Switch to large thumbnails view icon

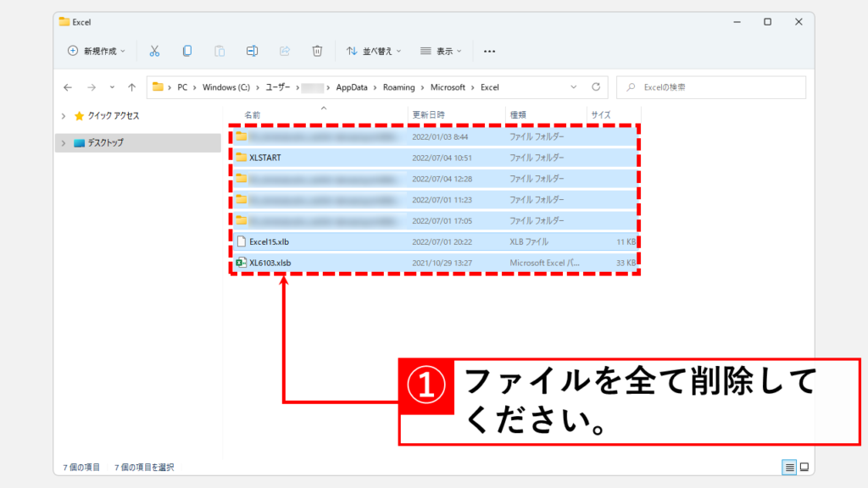804,467
